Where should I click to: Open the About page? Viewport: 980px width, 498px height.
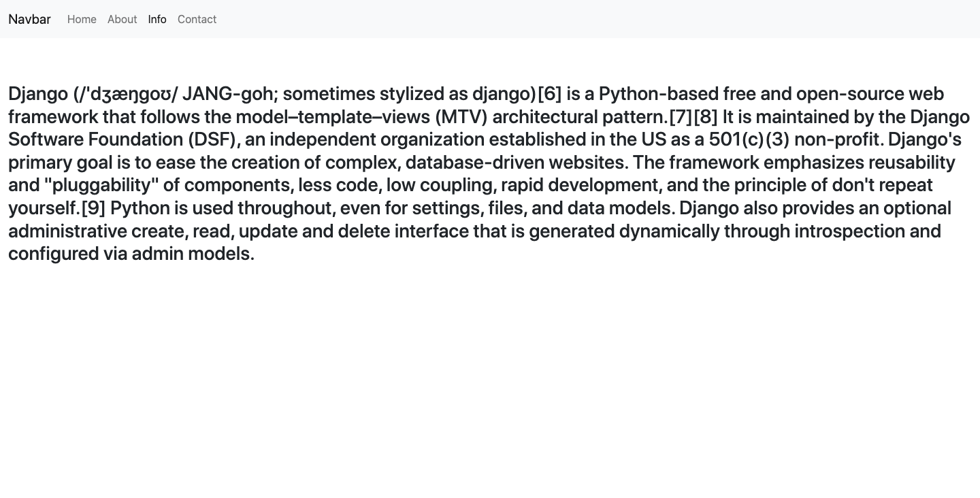point(122,19)
